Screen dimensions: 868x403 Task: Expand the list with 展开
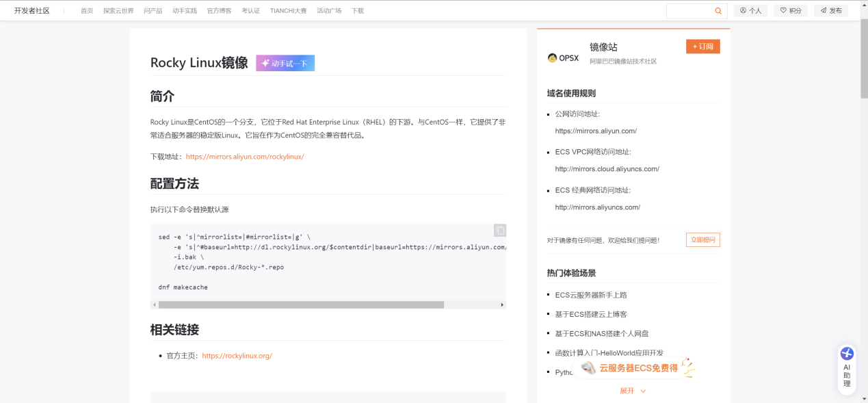coord(633,391)
